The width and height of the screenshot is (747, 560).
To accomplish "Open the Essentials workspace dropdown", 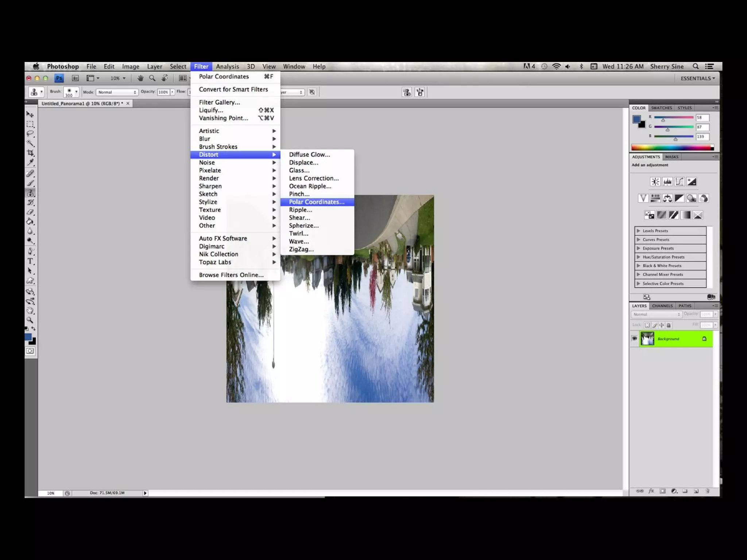I will (697, 78).
